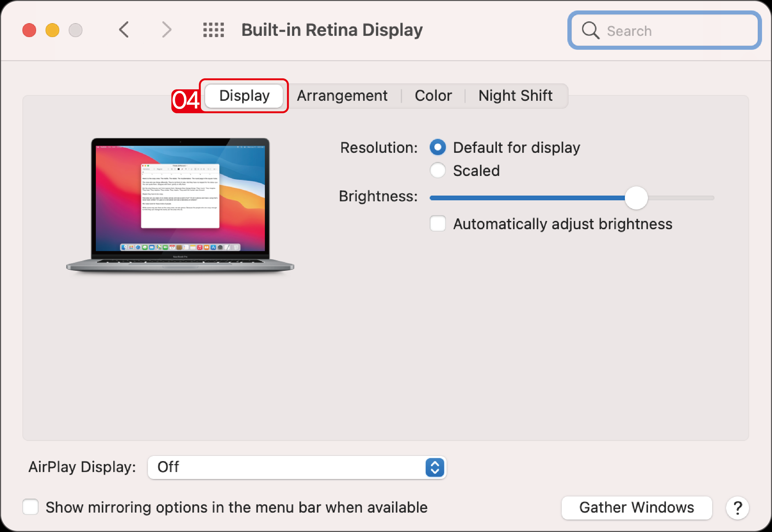
Task: Click the back navigation arrow
Action: [x=124, y=30]
